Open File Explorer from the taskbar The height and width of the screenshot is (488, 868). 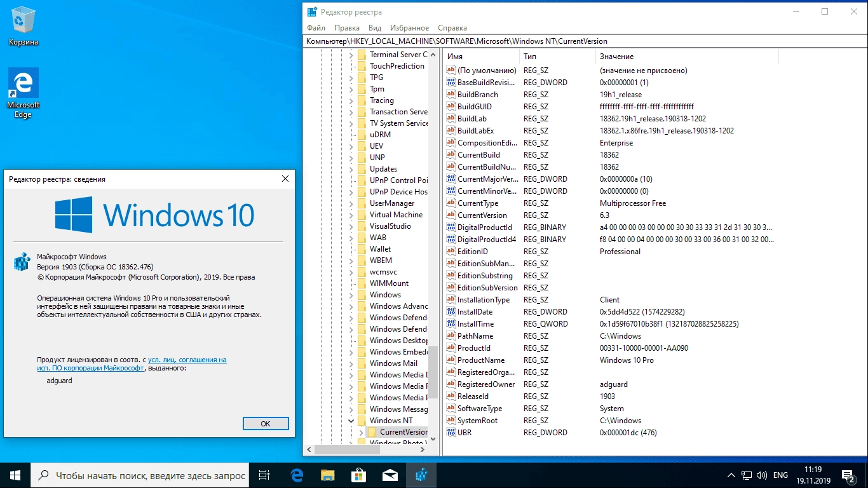pos(328,475)
